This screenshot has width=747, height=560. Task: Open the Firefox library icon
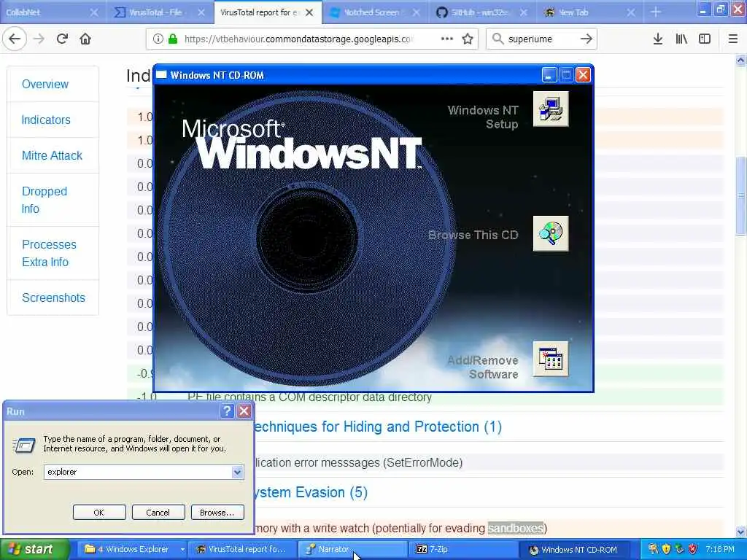coord(681,39)
